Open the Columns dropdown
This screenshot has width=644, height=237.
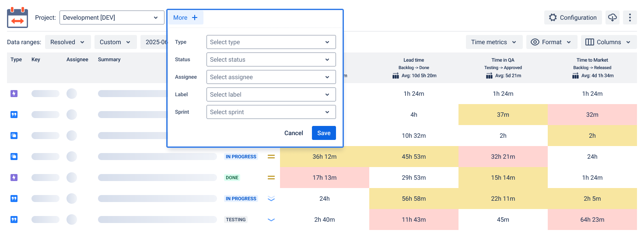[x=609, y=42]
